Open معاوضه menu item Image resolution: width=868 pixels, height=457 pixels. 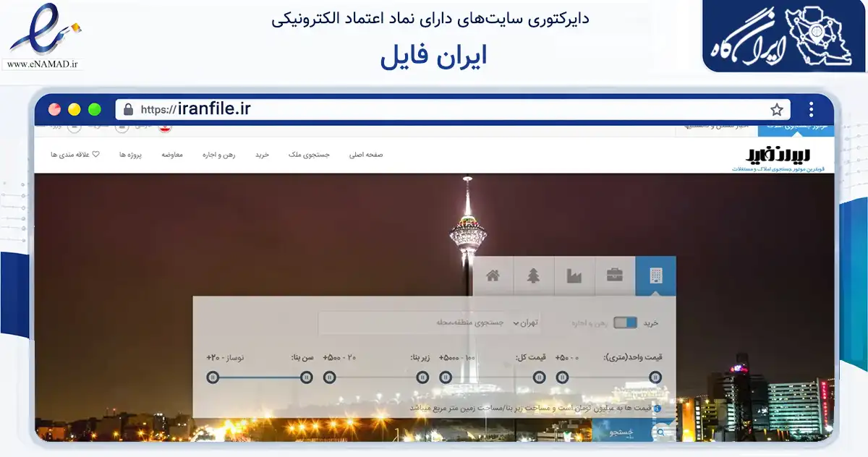pyautogui.click(x=172, y=155)
